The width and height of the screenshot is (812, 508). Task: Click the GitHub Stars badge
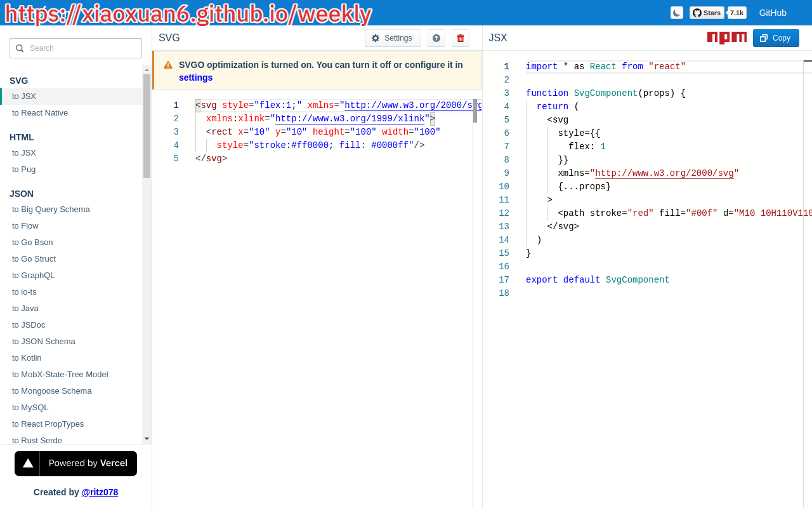(x=707, y=13)
